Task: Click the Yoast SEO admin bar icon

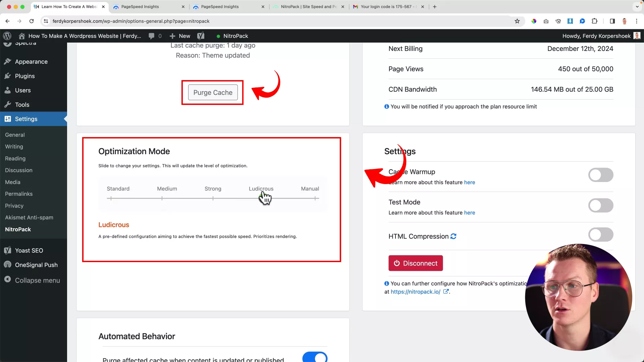Action: coord(201,36)
